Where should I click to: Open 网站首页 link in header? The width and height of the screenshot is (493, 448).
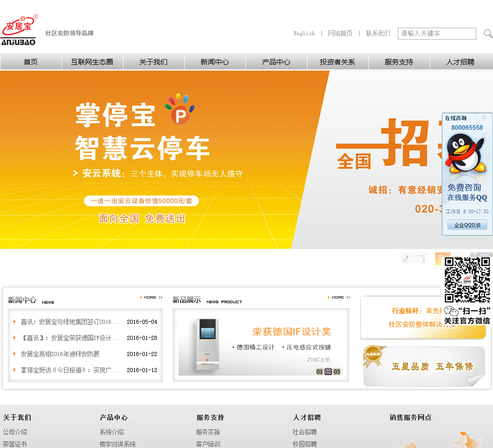coord(340,33)
